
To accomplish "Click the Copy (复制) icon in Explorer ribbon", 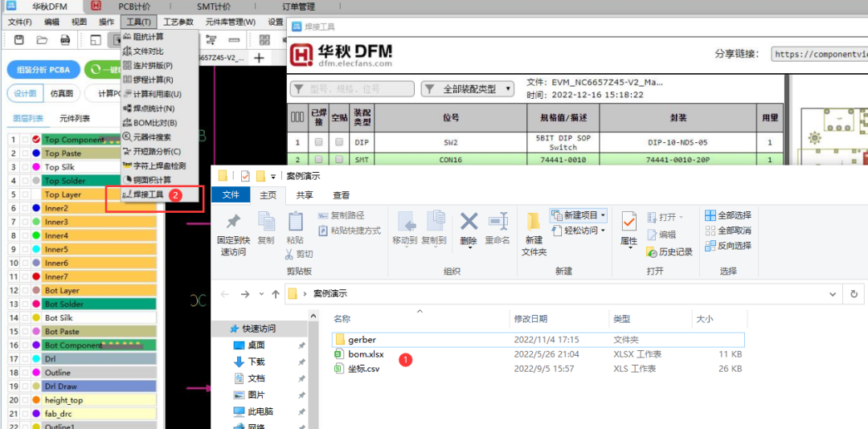I will [x=266, y=222].
